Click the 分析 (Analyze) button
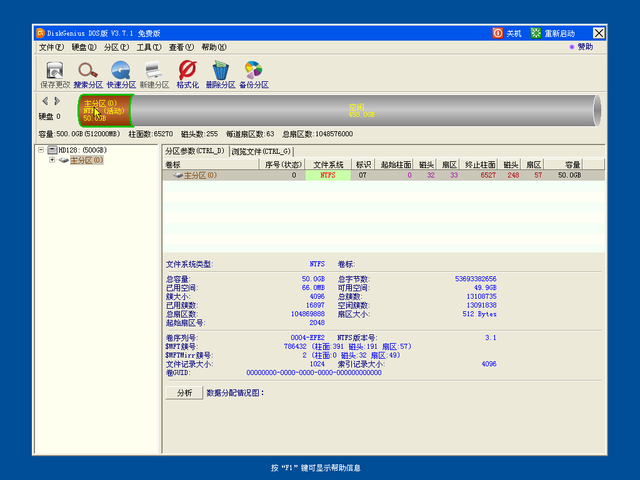 184,393
